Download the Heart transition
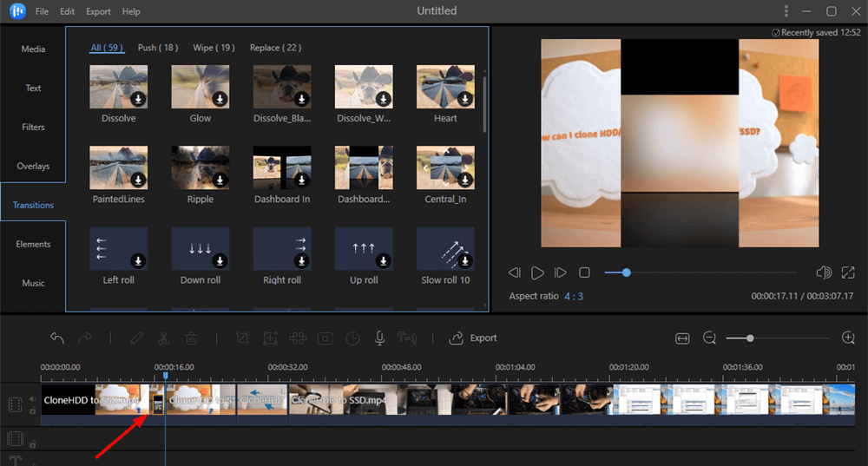The width and height of the screenshot is (868, 466). [x=465, y=99]
